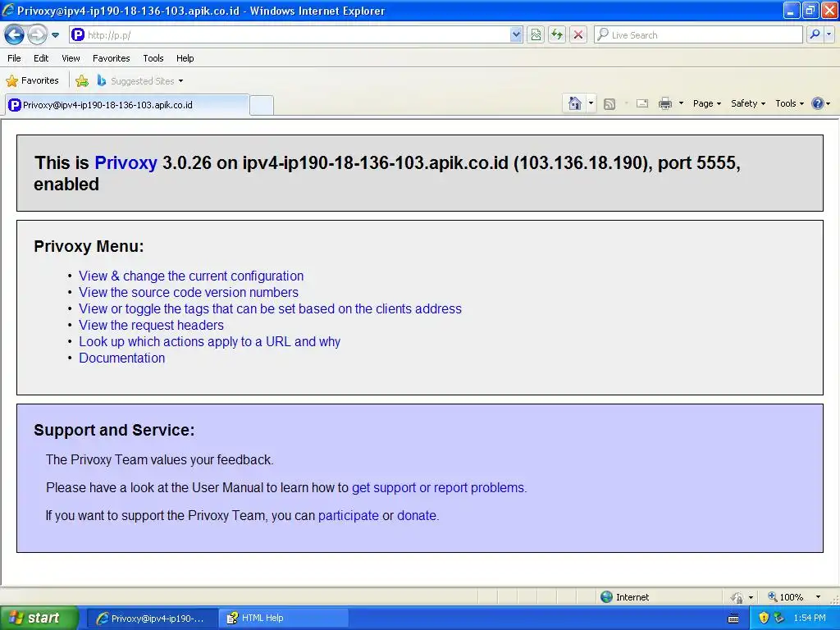Click the security shield tray icon
The height and width of the screenshot is (630, 840).
(x=764, y=619)
